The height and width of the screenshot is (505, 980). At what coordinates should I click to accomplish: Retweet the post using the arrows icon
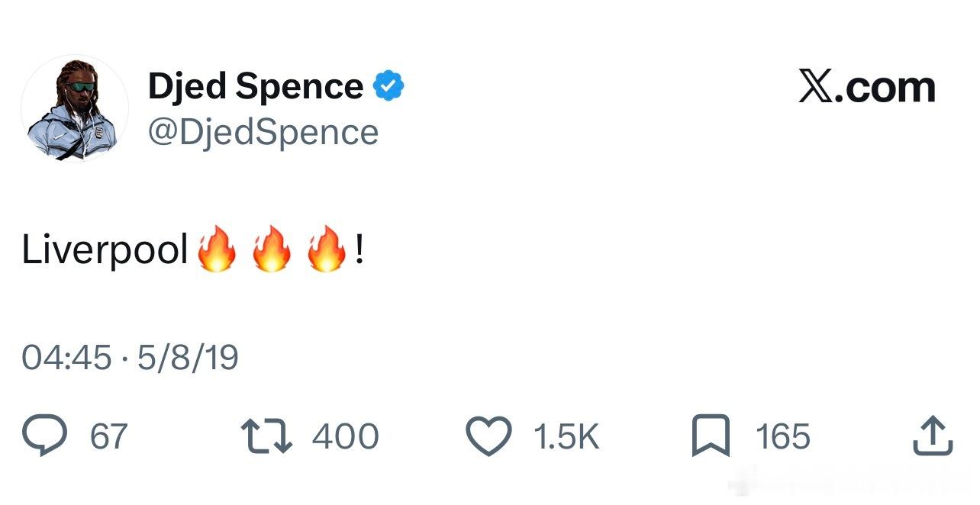click(x=266, y=436)
